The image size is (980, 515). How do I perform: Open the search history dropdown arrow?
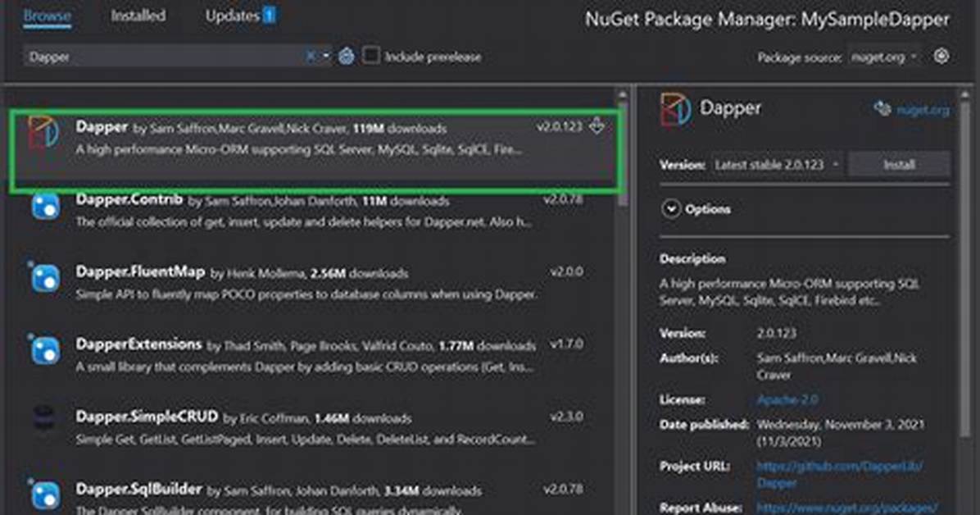pyautogui.click(x=325, y=57)
